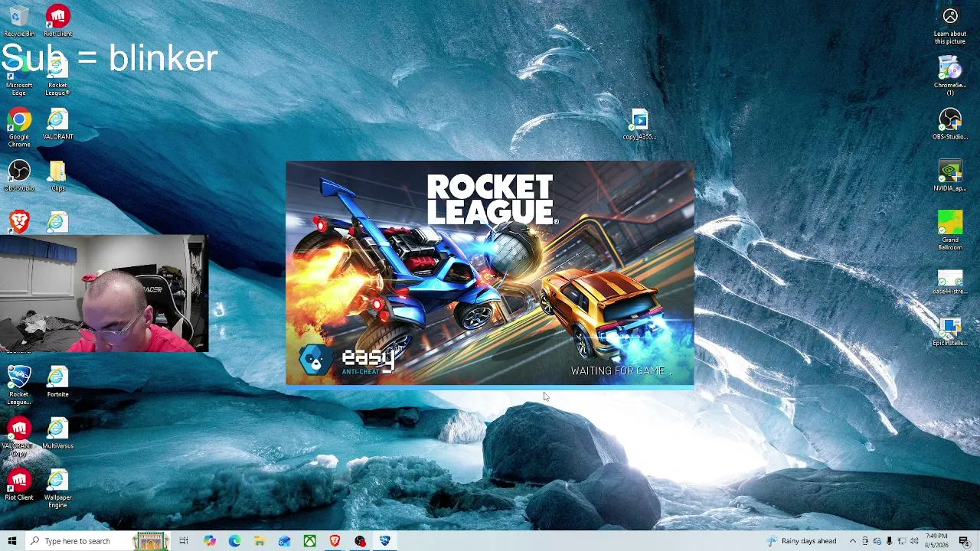Open the Microsoft Edge desktop shortcut
980x551 pixels.
(x=19, y=77)
